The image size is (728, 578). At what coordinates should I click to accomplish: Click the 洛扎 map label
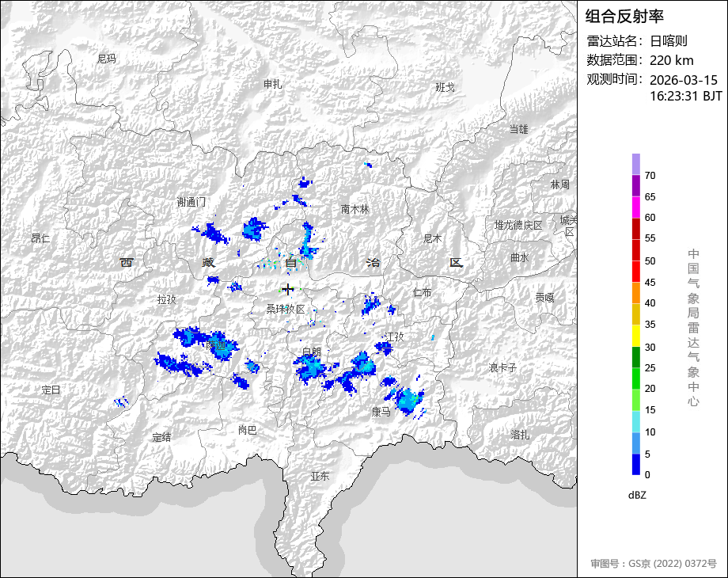click(x=520, y=435)
